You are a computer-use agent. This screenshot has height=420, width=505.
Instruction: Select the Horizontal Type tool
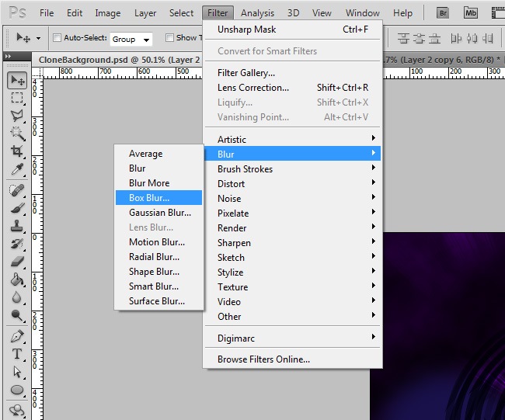pos(17,354)
